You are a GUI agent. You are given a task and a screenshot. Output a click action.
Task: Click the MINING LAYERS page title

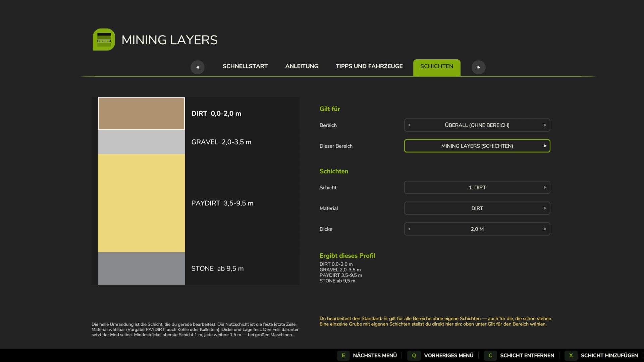pos(169,40)
